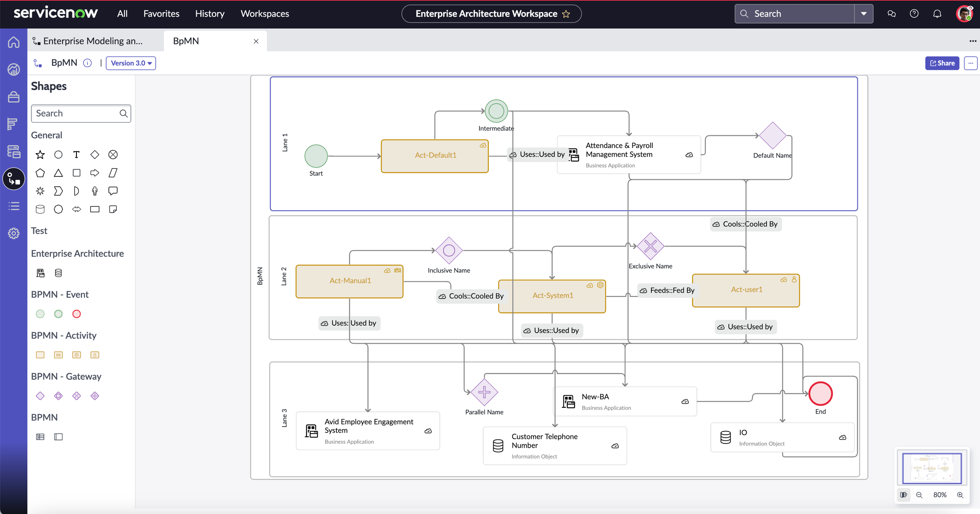Select the pentagon shape

point(40,173)
